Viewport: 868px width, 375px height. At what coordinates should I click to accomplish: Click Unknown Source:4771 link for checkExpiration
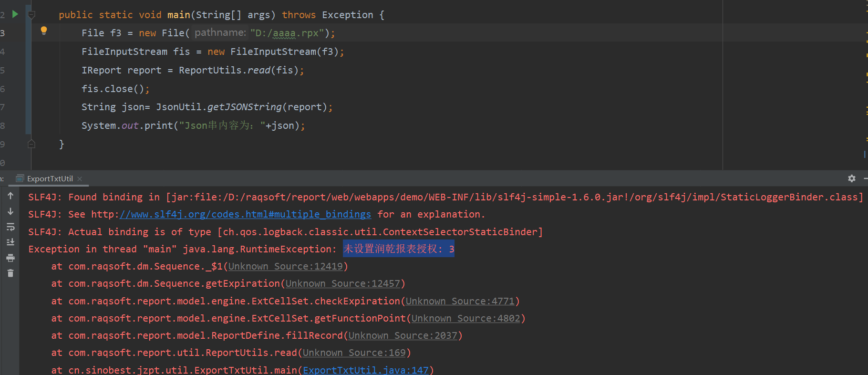460,301
